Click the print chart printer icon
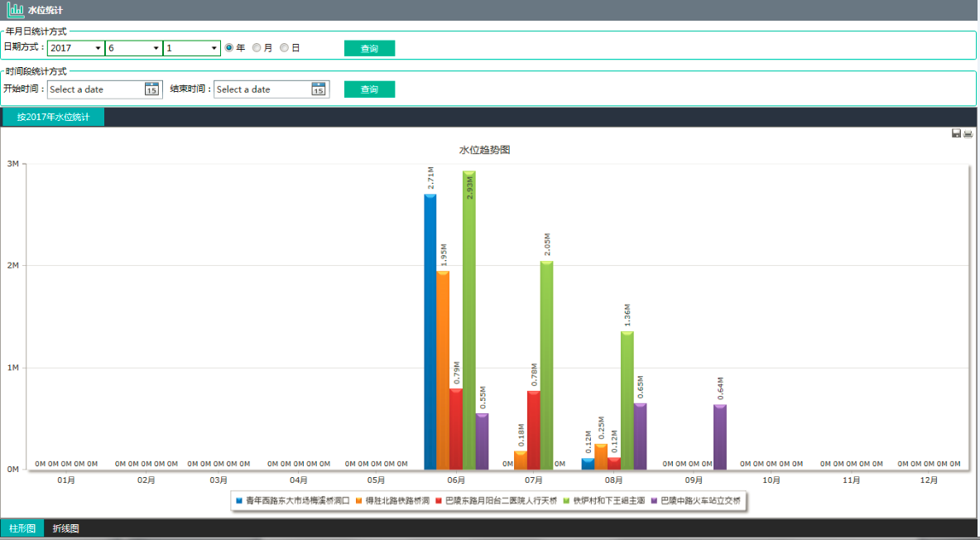The height and width of the screenshot is (540, 980). pos(968,133)
